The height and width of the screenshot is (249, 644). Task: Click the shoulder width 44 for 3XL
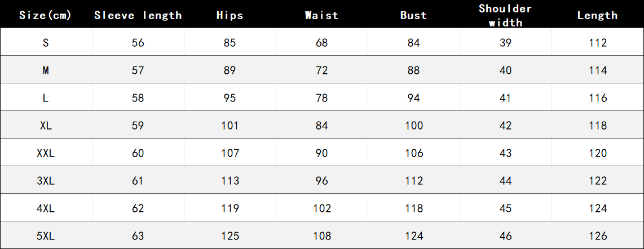505,181
